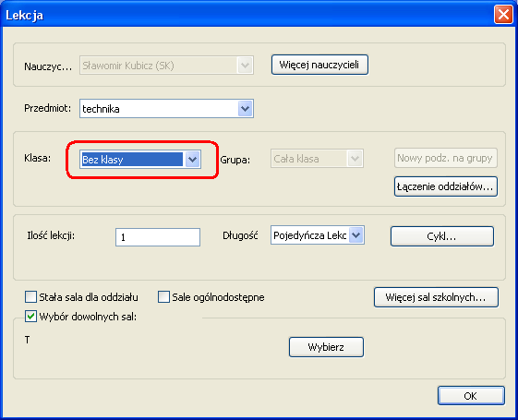The image size is (518, 420).
Task: Uncheck Wybór dowolnych sal option
Action: (30, 317)
